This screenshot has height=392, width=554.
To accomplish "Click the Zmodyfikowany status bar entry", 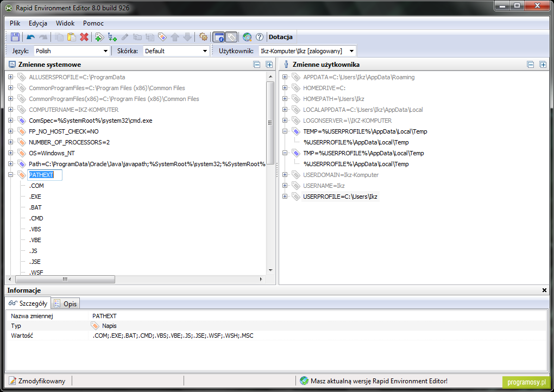I will [x=37, y=381].
